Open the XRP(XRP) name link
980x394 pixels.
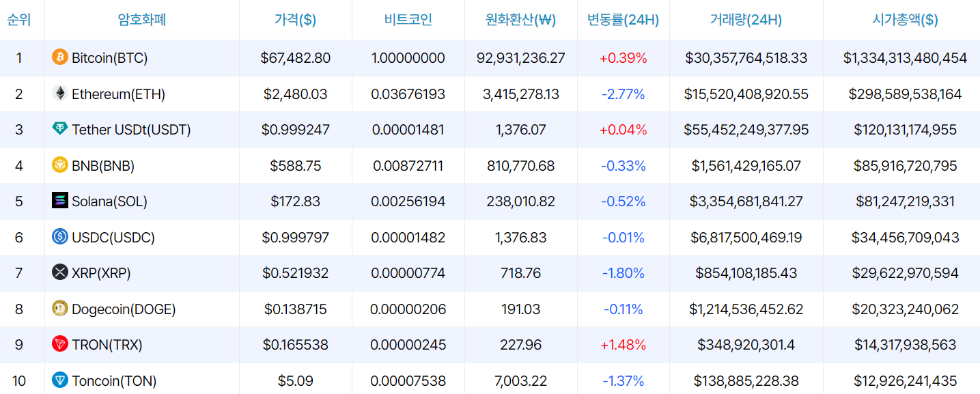coord(101,273)
